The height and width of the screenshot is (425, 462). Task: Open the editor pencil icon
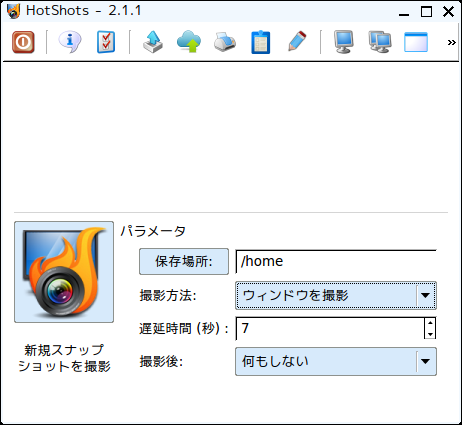(297, 41)
